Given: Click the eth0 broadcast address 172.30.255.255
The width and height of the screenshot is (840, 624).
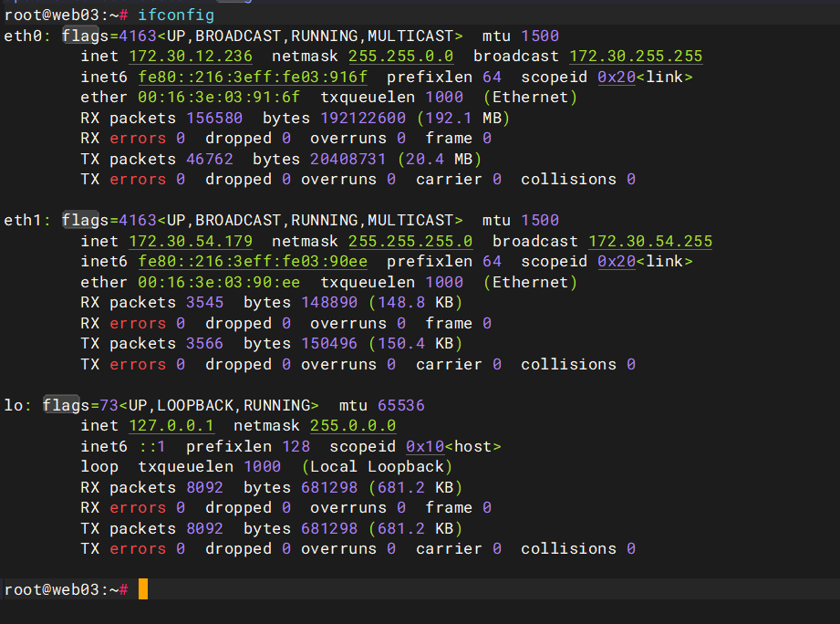Looking at the screenshot, I should [636, 57].
